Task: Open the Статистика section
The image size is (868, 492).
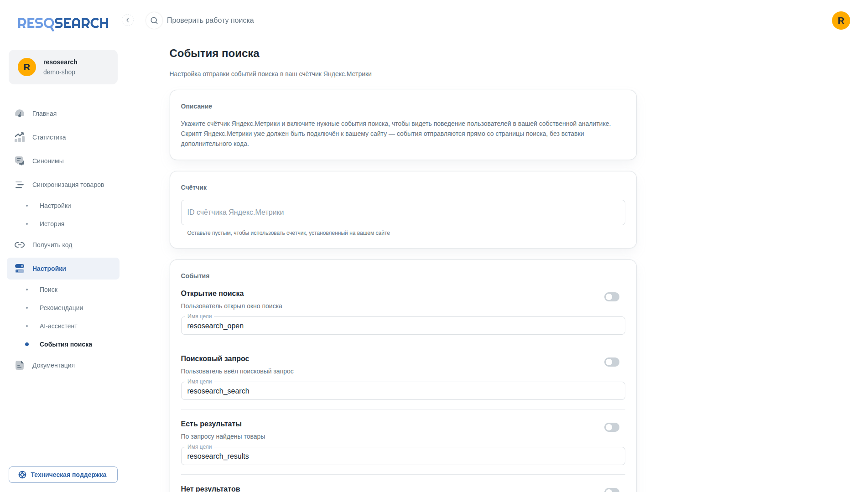Action: (x=63, y=137)
